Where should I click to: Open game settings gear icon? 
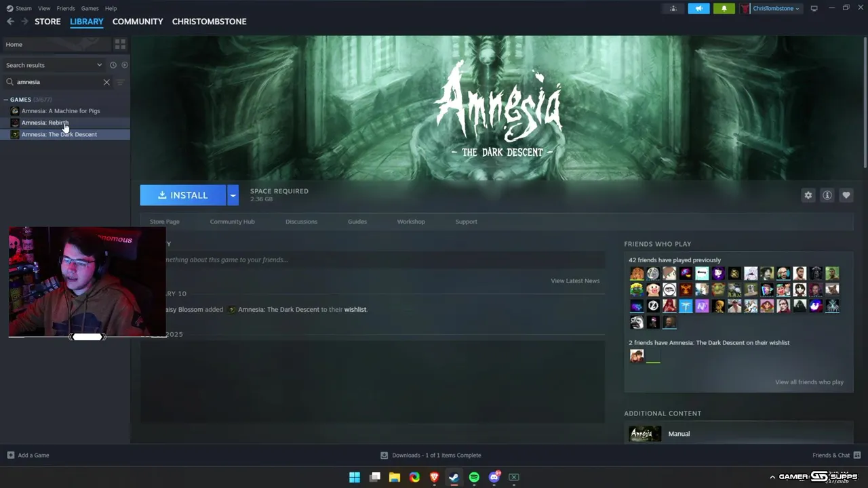(x=808, y=195)
